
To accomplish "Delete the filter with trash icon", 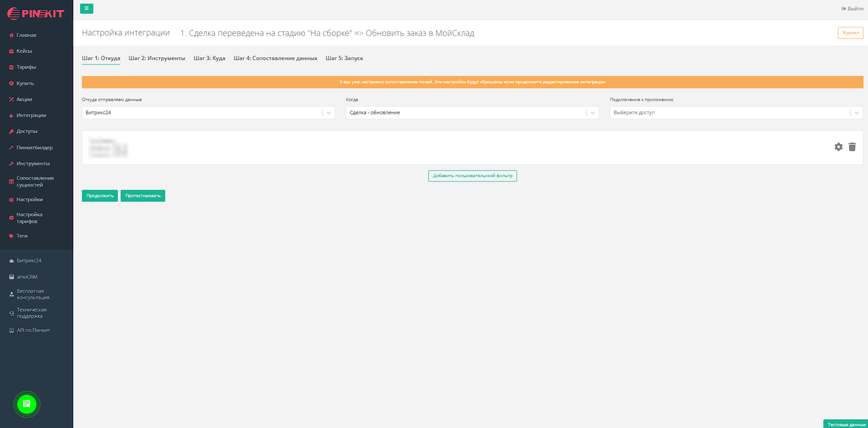I will [x=852, y=147].
